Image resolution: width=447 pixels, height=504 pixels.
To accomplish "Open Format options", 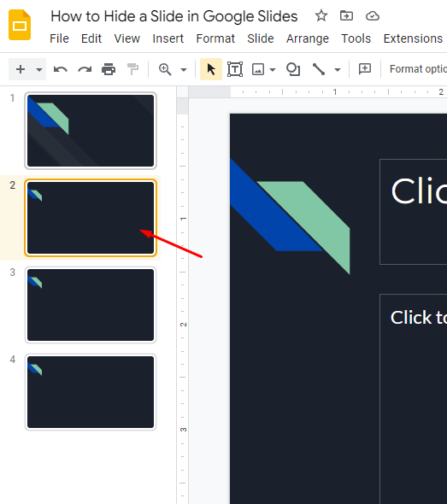I will 418,69.
